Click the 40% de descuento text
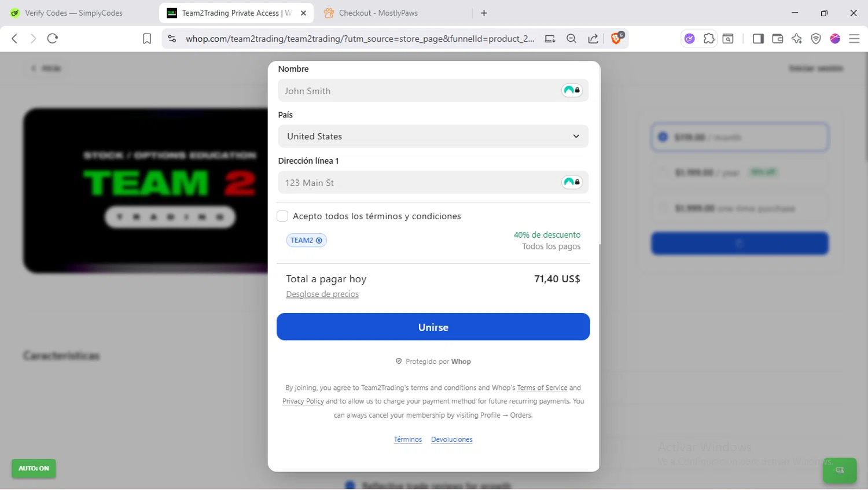868x490 pixels. pos(547,235)
